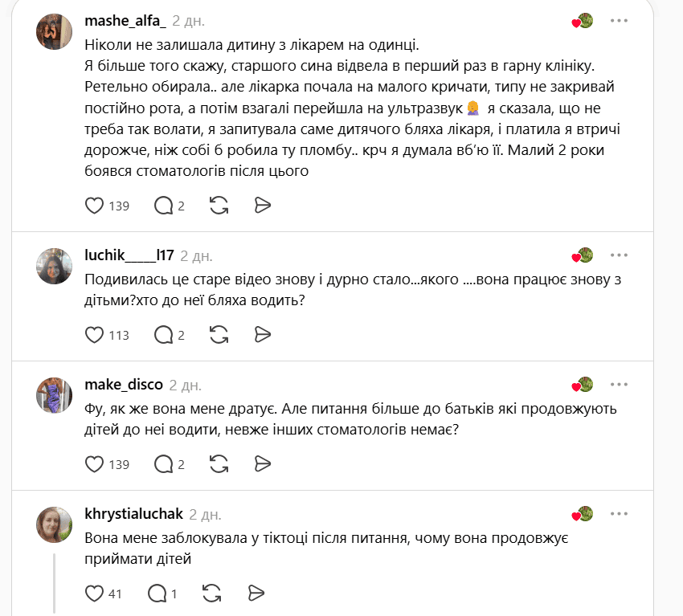Open mashe_alfa_ profile via username
The height and width of the screenshot is (616, 683).
click(125, 20)
